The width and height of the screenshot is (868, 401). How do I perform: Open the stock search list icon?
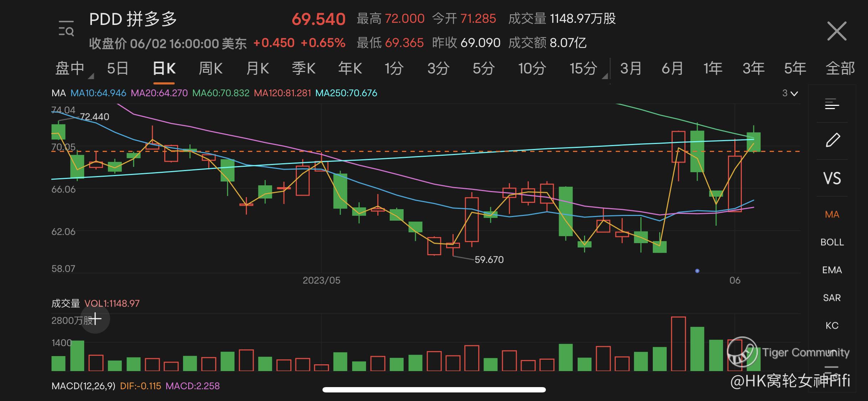[66, 29]
